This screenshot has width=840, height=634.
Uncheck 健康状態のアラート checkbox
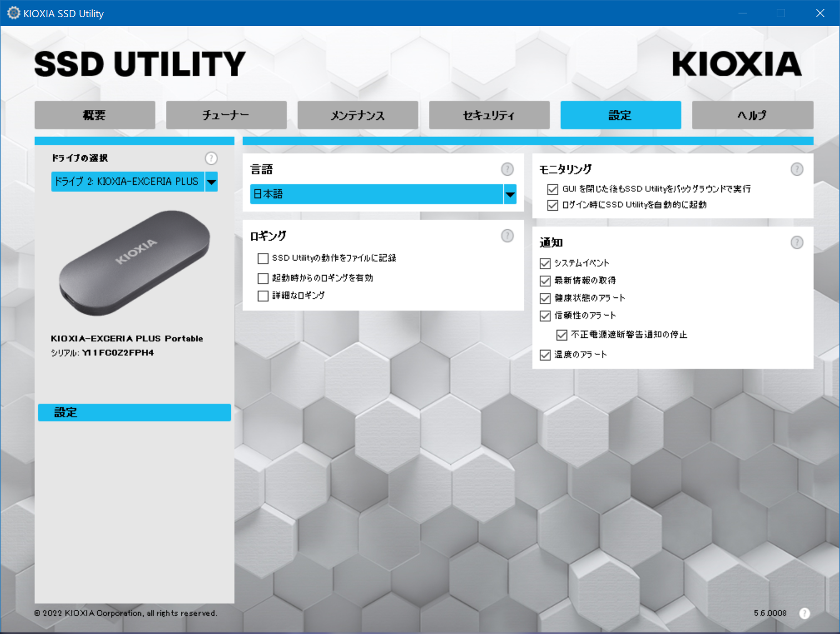pyautogui.click(x=545, y=298)
